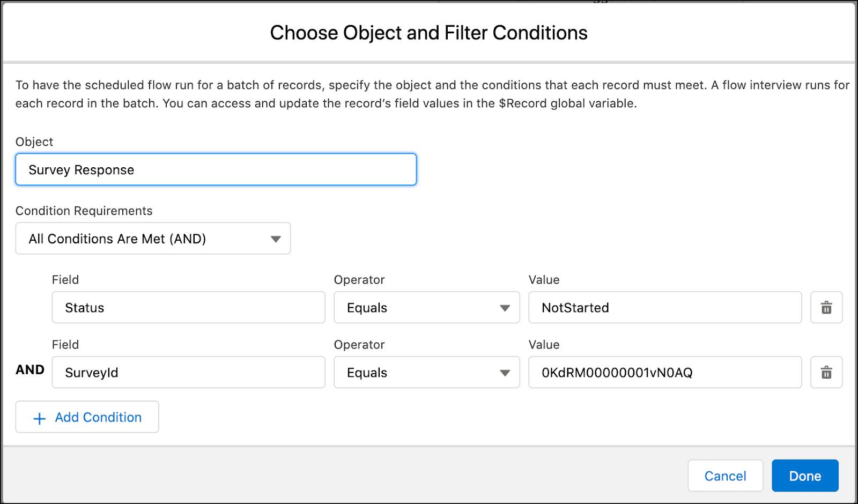Open the operator dropdown for the Status row
This screenshot has height=504, width=858.
pos(426,307)
